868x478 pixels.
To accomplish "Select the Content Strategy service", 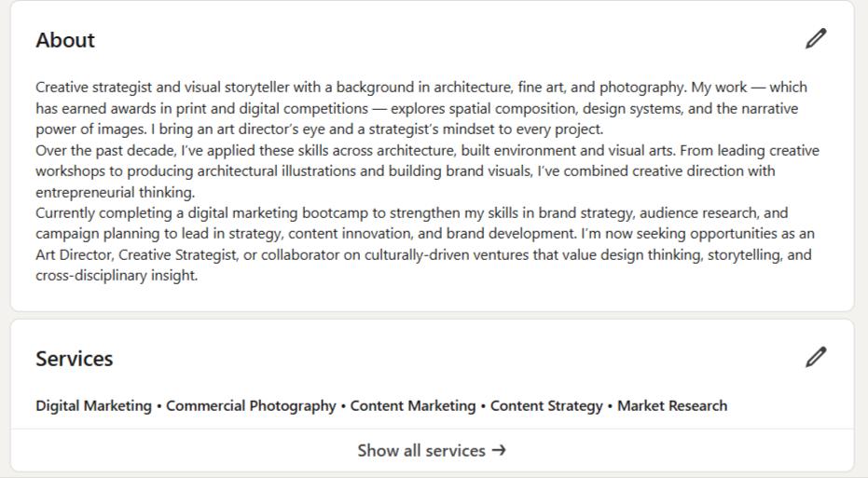I will [546, 406].
